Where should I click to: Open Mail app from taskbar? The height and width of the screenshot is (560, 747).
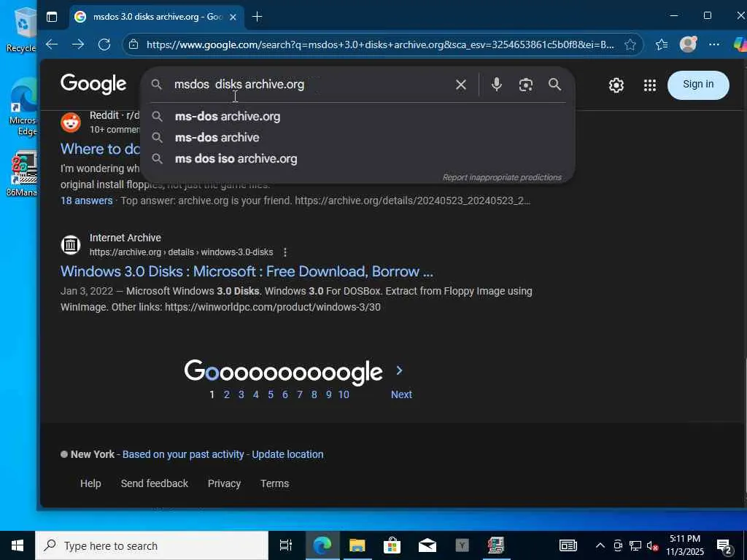(427, 545)
